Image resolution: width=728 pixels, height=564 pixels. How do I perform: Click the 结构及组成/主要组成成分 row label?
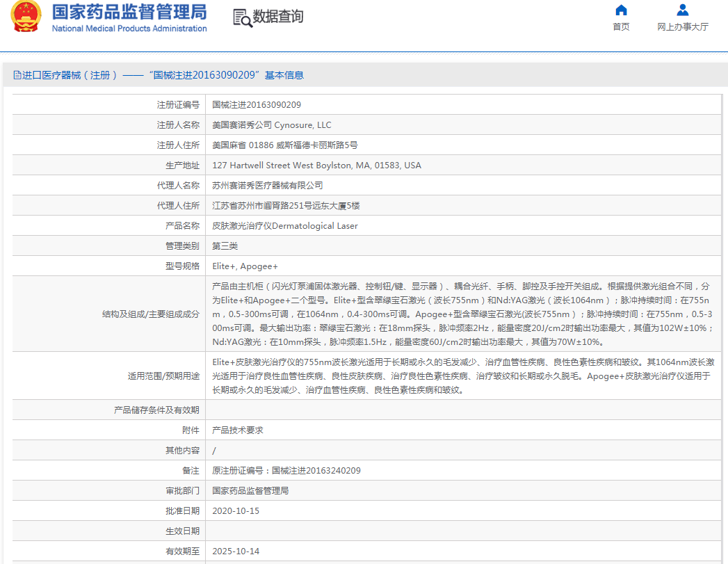151,314
